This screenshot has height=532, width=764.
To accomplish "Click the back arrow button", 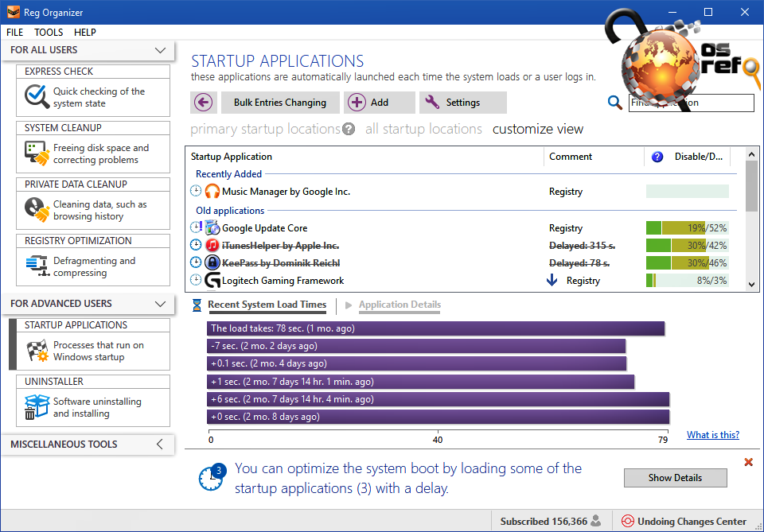I will point(203,103).
